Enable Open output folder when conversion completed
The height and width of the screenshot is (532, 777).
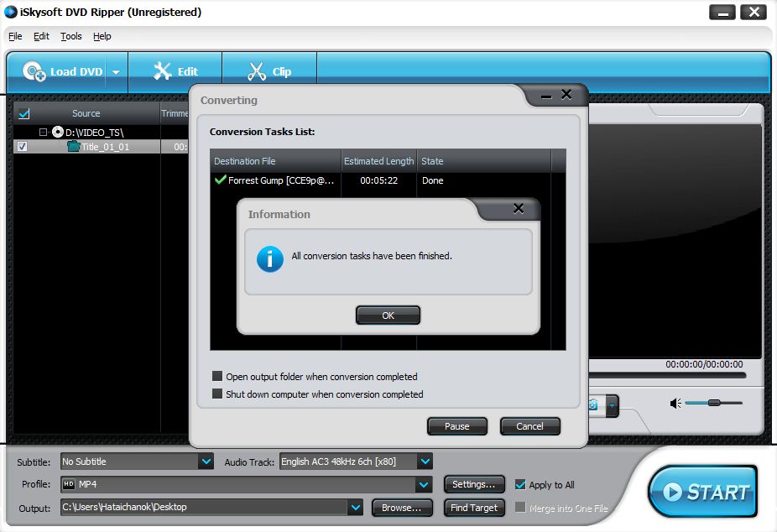point(217,376)
